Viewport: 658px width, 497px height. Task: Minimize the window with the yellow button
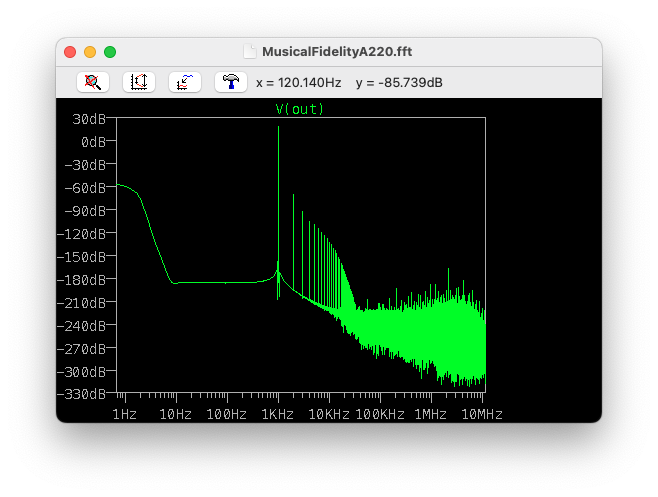tap(90, 52)
